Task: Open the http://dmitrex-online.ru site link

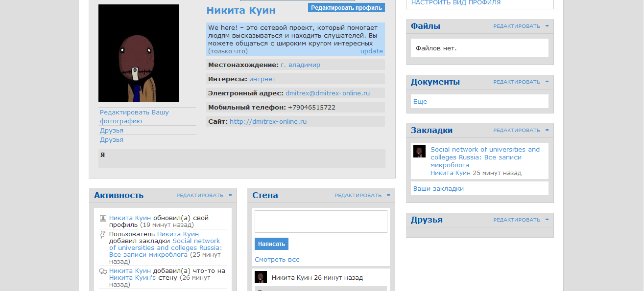Action: (x=268, y=121)
